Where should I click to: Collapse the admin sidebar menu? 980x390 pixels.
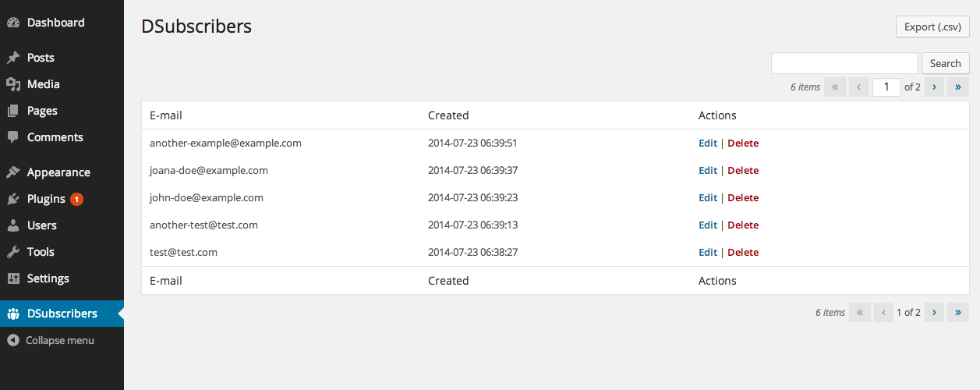coord(51,340)
